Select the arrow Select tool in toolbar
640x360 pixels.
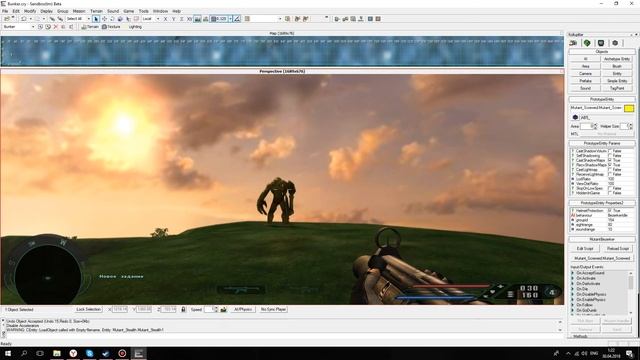click(96, 19)
